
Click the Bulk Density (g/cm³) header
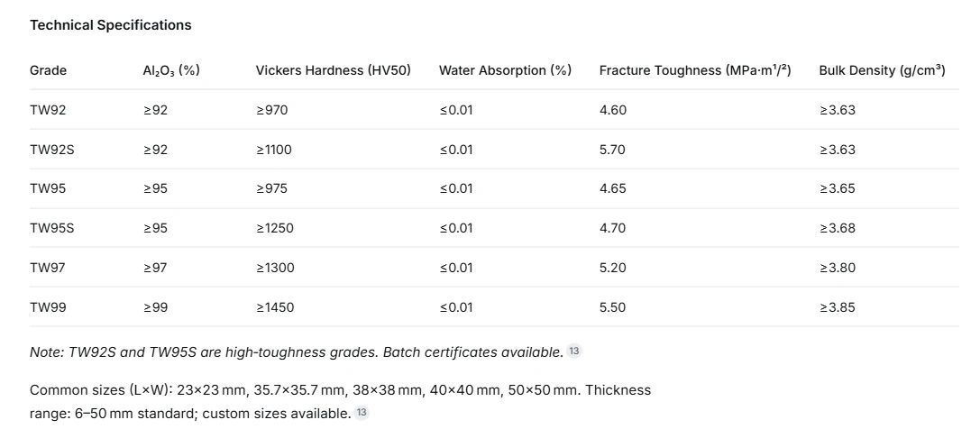(882, 70)
